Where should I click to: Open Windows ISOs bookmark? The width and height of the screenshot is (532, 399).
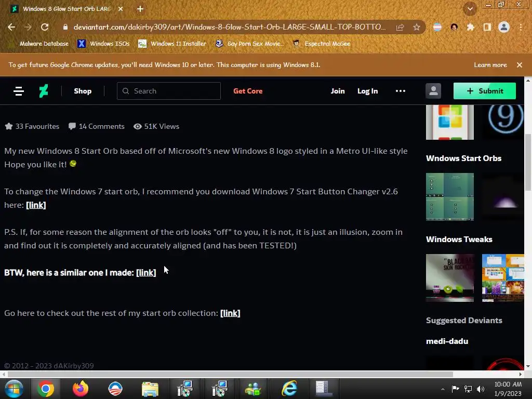[103, 44]
